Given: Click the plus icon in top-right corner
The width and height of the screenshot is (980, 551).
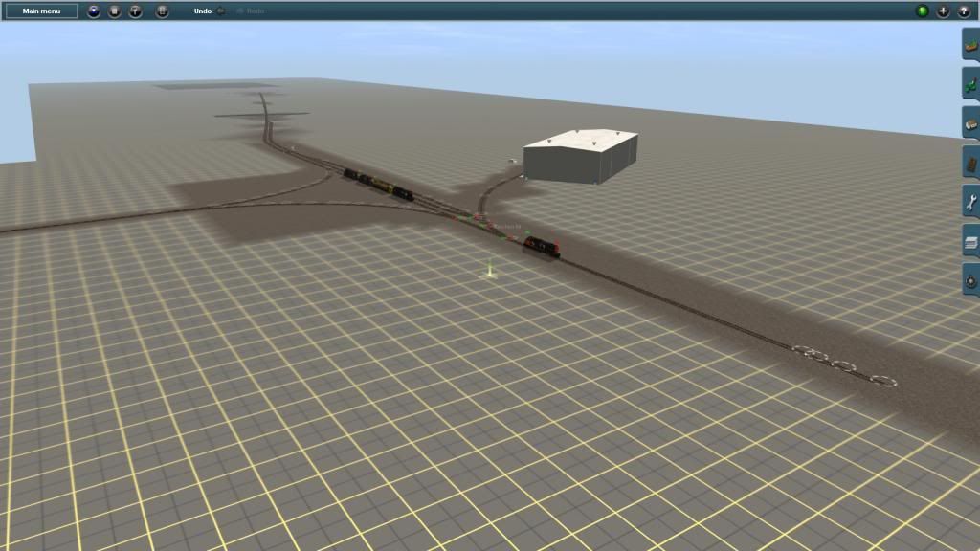Looking at the screenshot, I should [943, 11].
